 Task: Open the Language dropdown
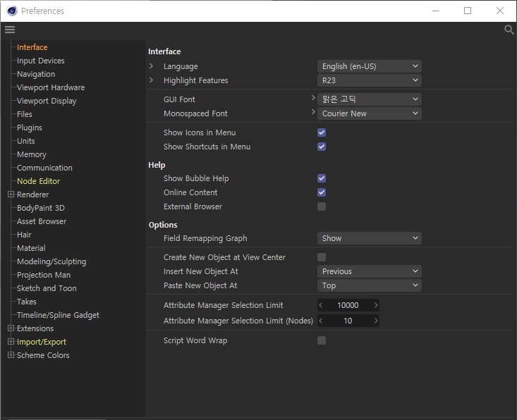coord(369,66)
